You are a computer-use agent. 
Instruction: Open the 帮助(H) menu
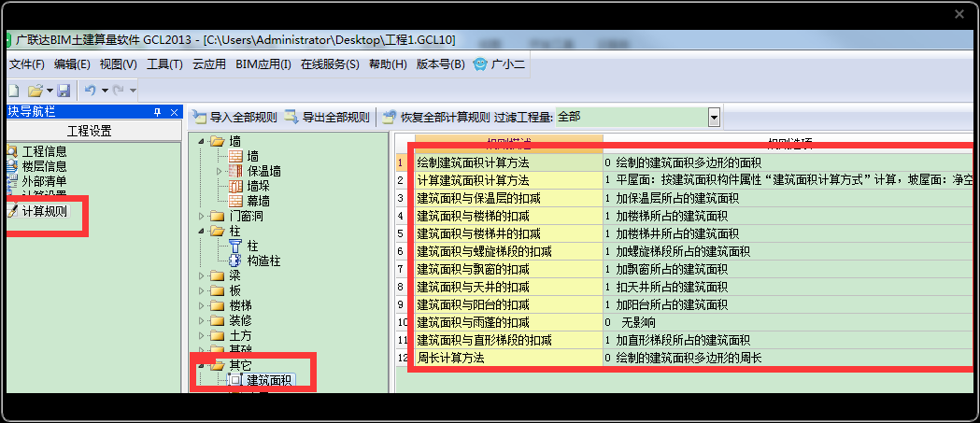pyautogui.click(x=388, y=63)
